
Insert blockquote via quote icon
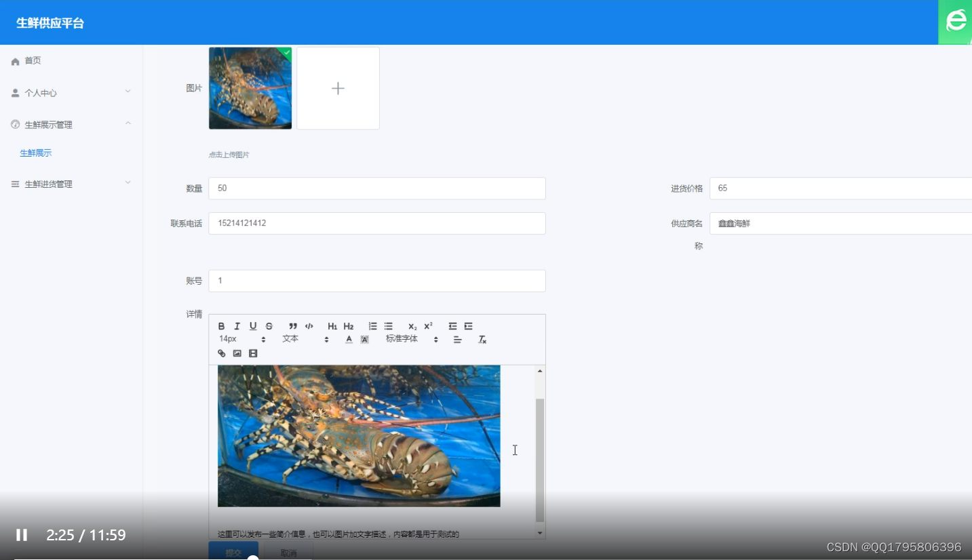click(293, 326)
